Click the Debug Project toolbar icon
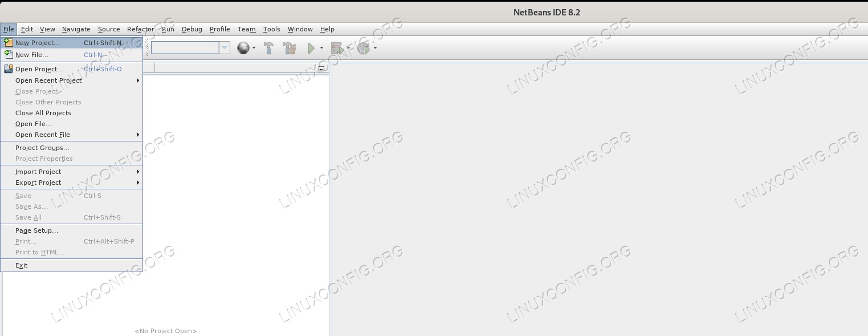 pos(337,48)
